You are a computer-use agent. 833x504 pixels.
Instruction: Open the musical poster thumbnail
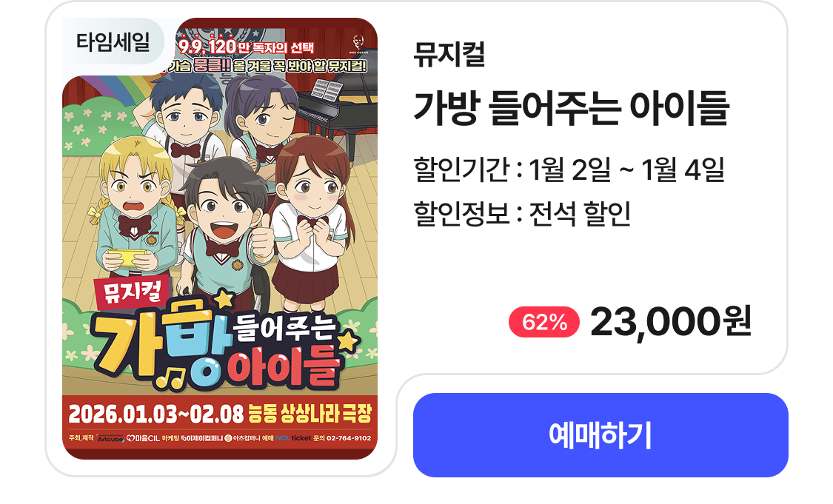tap(220, 238)
